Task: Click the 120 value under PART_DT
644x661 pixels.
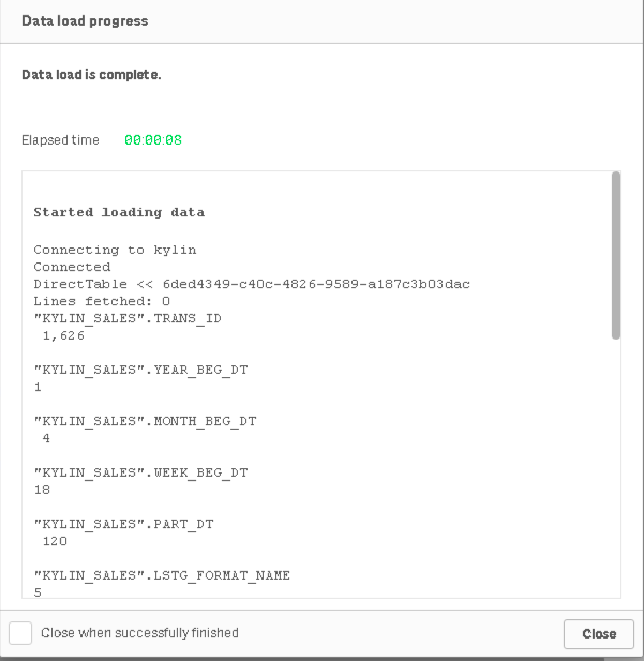Action: click(x=55, y=541)
